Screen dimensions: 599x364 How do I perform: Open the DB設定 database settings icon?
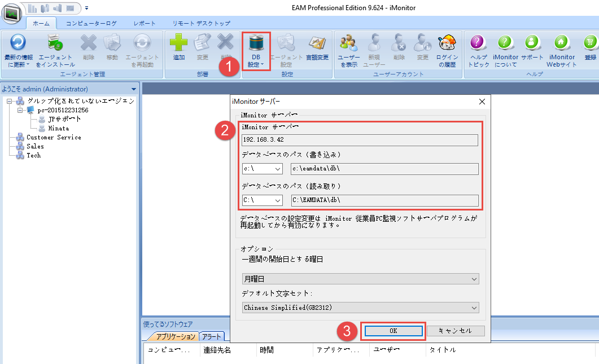[x=256, y=42]
